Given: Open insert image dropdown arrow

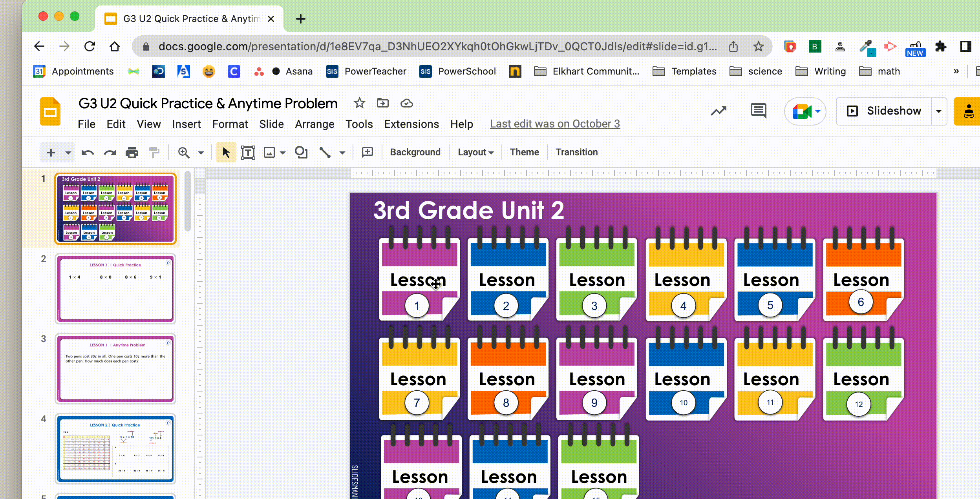Looking at the screenshot, I should click(x=283, y=153).
